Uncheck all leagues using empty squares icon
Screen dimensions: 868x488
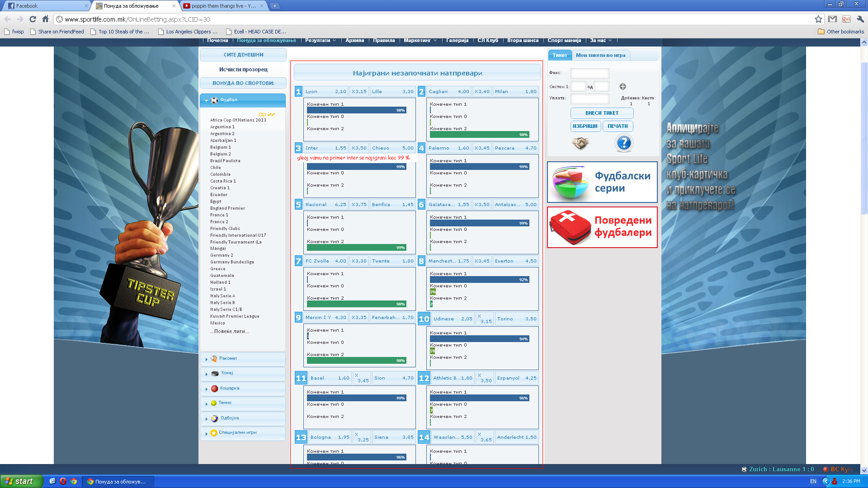pos(262,115)
